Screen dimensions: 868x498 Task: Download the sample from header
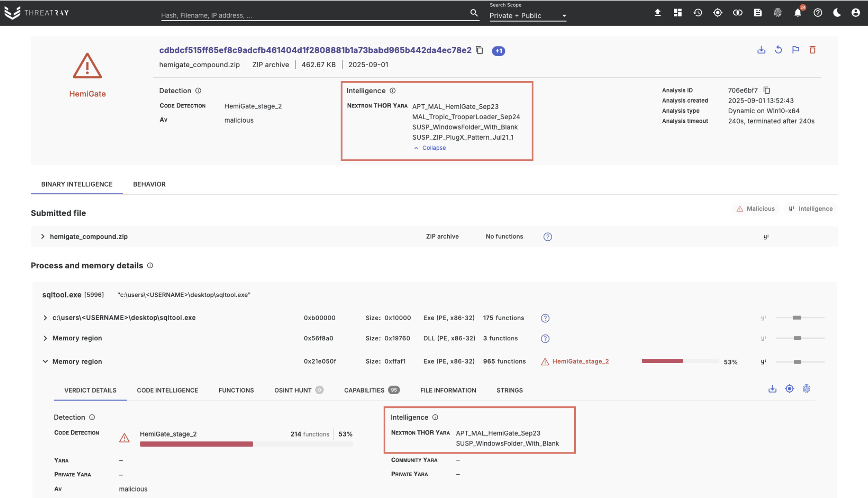pos(761,50)
